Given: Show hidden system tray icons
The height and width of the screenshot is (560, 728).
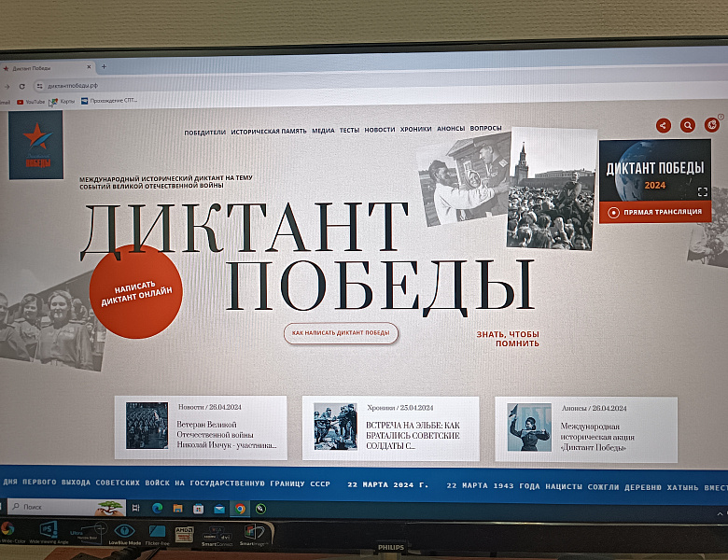Looking at the screenshot, I should pos(720,513).
